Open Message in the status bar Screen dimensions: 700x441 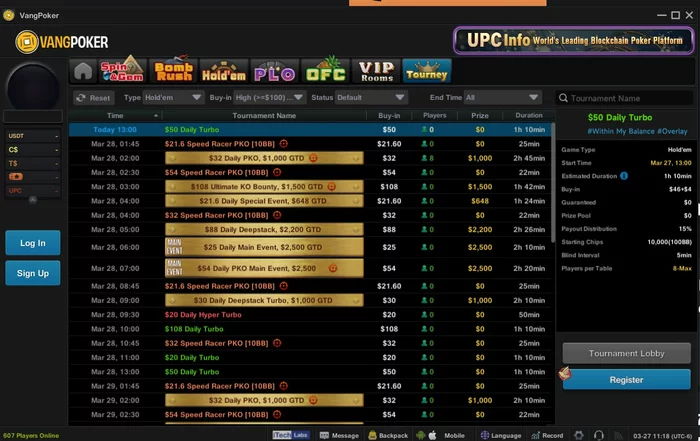[x=339, y=435]
